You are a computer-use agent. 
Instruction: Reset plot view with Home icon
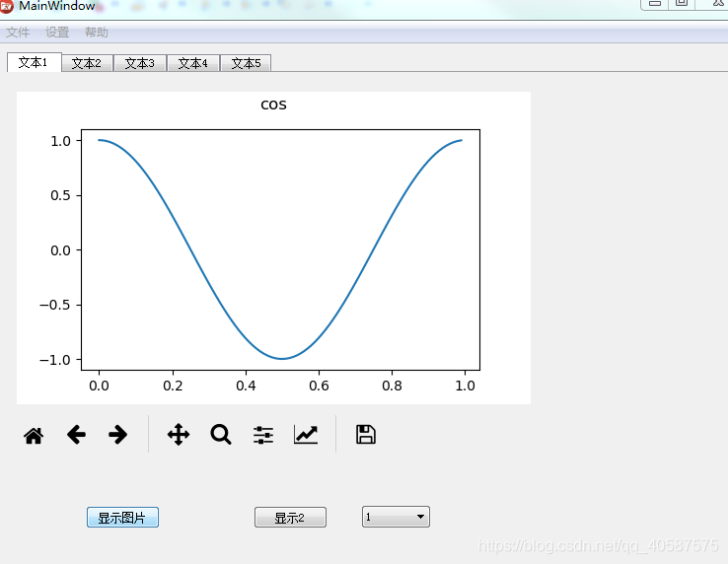click(34, 436)
